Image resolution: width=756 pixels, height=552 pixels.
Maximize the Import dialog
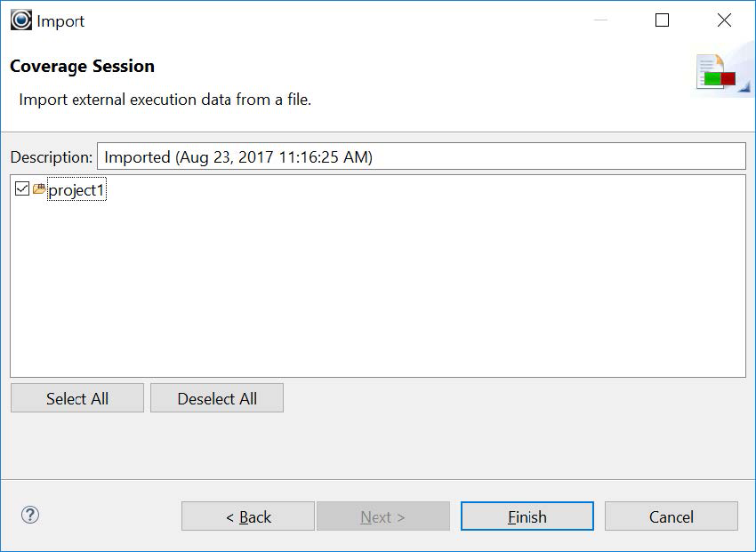click(662, 20)
